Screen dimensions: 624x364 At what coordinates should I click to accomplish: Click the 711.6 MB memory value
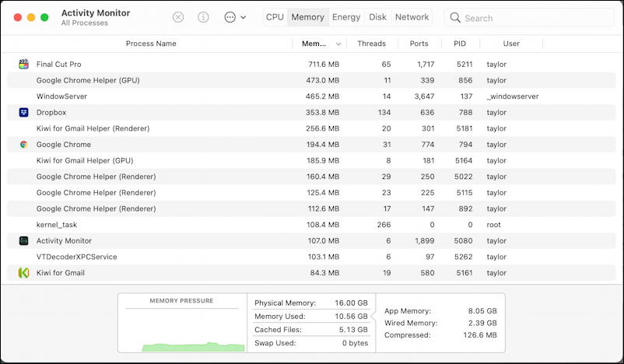point(324,64)
